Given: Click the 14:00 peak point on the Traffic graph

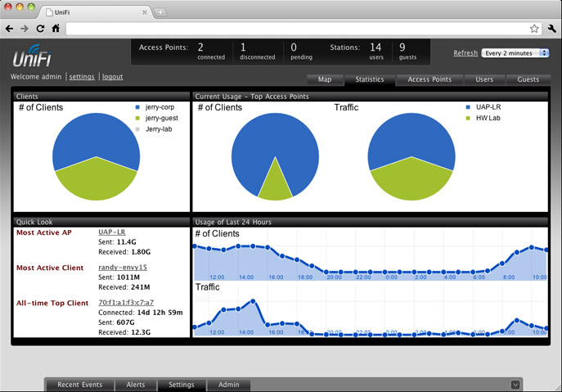Looking at the screenshot, I should tap(253, 301).
